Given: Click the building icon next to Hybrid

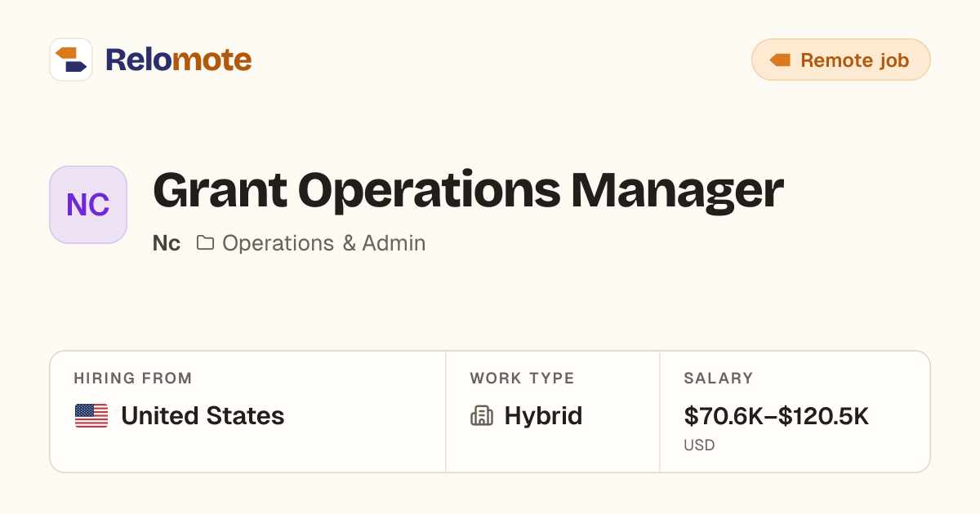Looking at the screenshot, I should [482, 416].
